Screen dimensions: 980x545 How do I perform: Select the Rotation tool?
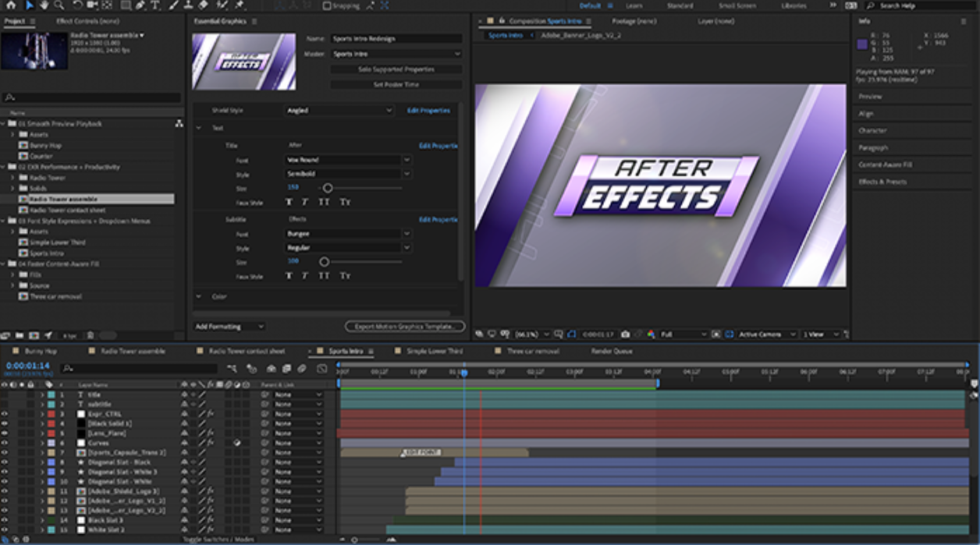pos(76,5)
